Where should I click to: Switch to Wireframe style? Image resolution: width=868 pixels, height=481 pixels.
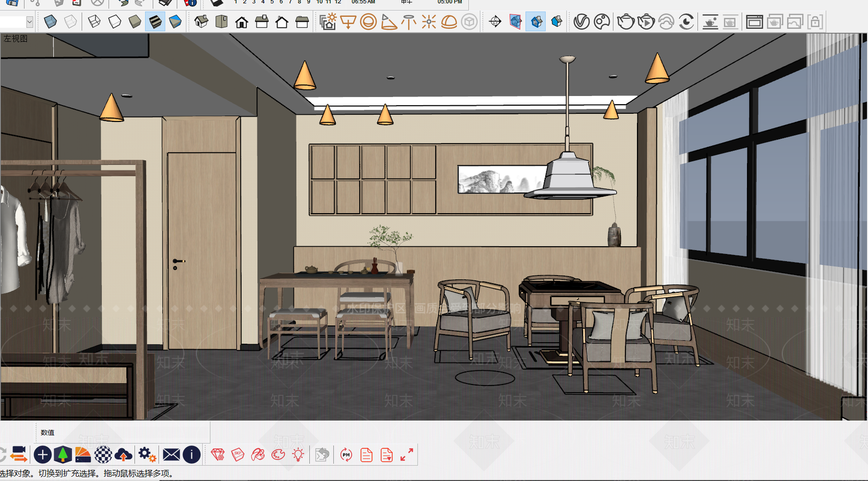(x=94, y=22)
